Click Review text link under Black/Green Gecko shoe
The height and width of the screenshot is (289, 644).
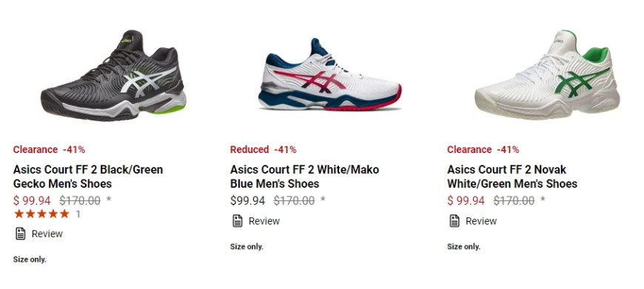47,234
